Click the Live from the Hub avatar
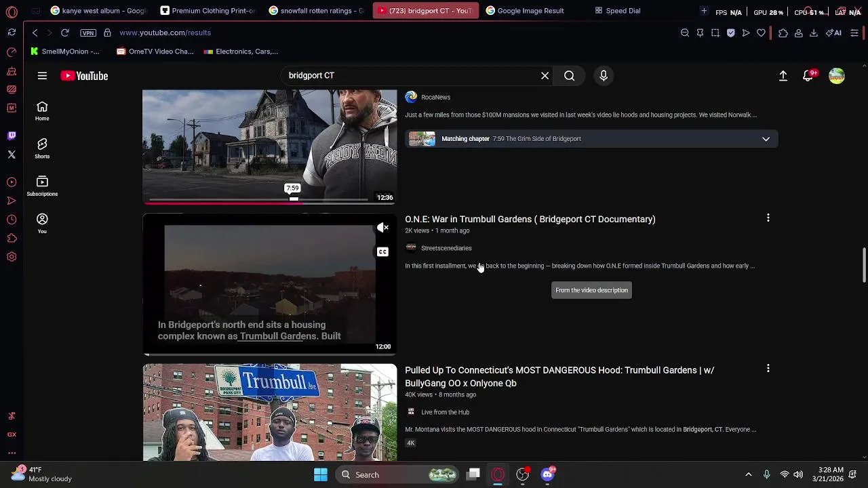This screenshot has width=868, height=488. [411, 412]
